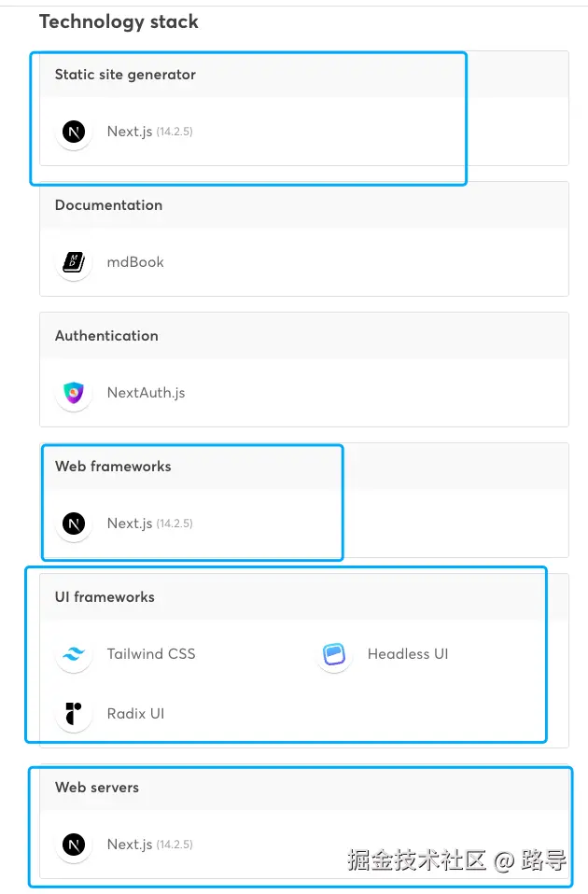Screen dimensions: 588x894
Task: Select the Authentication category heading
Action: coord(106,336)
